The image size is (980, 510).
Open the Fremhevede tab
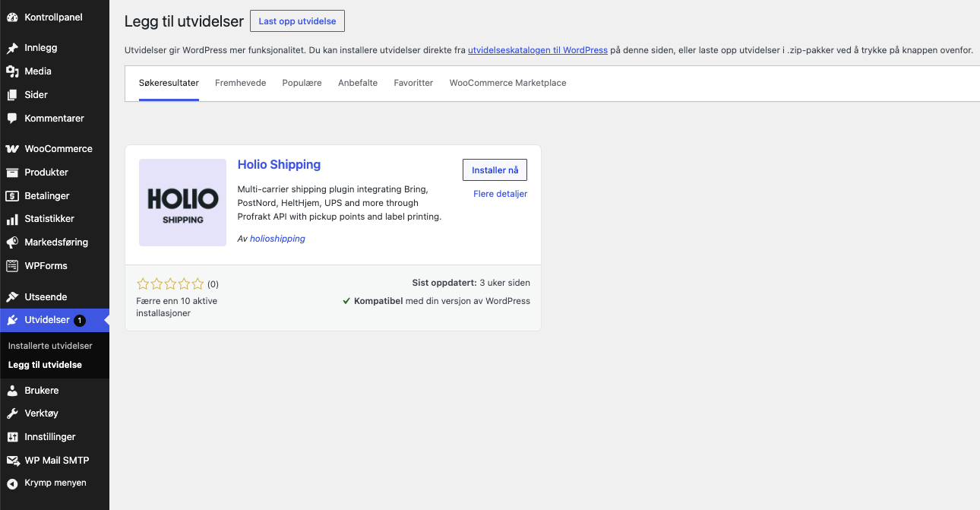click(240, 83)
